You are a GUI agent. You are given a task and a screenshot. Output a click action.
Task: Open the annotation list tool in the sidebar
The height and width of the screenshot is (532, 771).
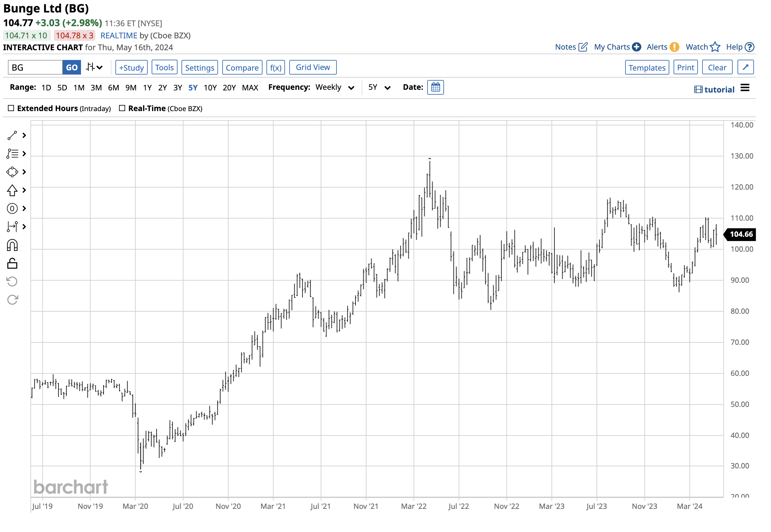click(x=12, y=154)
